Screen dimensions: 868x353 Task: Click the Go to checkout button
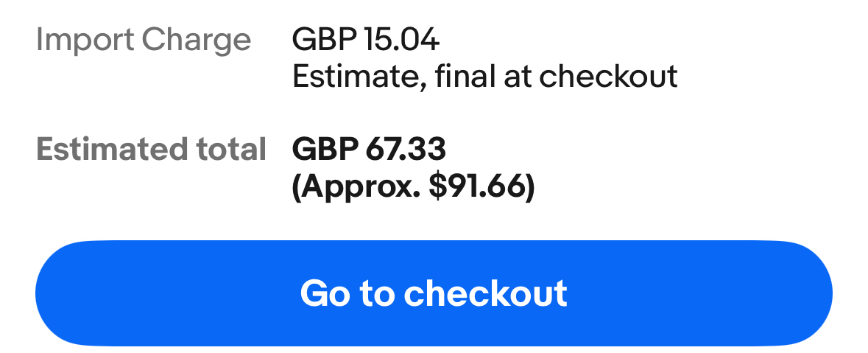[434, 293]
